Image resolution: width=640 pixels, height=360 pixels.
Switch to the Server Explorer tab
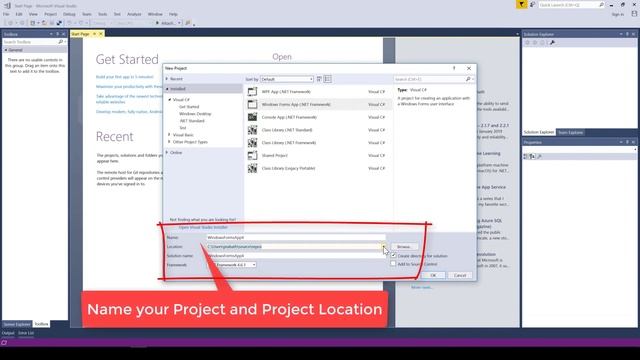pos(17,324)
